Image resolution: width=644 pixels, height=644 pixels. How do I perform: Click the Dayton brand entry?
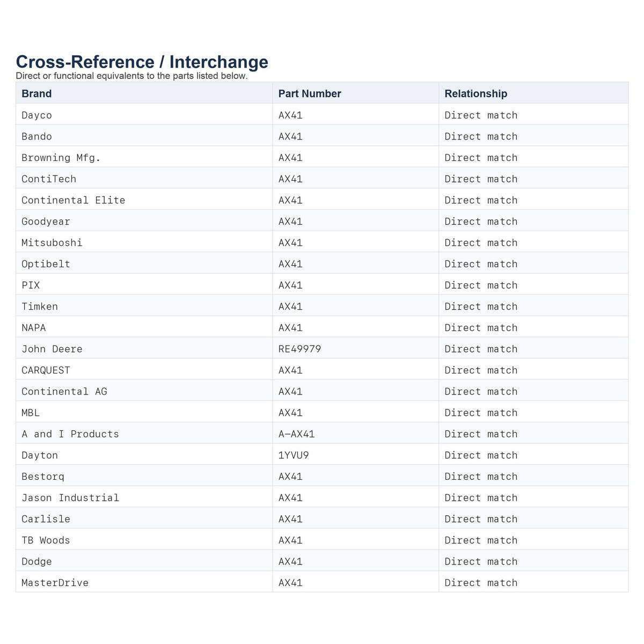40,455
